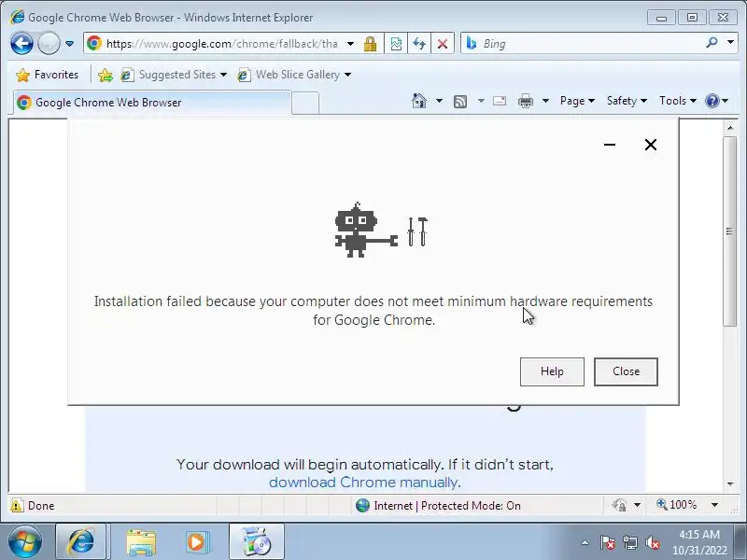Expand the Print options dropdown arrow
This screenshot has width=747, height=560.
click(546, 101)
